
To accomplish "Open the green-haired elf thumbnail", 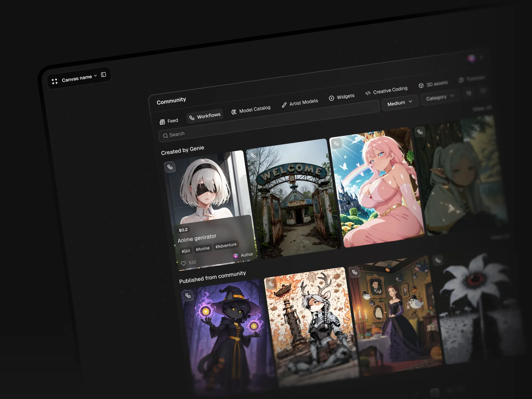I will [461, 176].
